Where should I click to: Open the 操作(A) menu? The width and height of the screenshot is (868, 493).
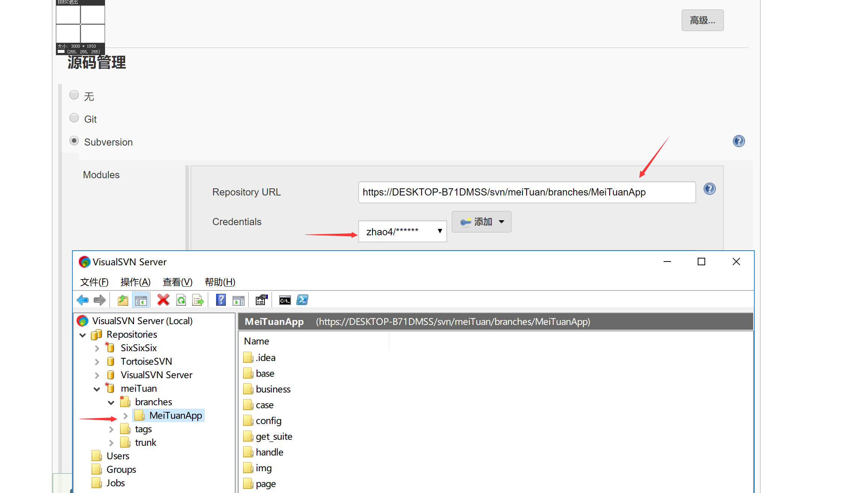tap(136, 282)
